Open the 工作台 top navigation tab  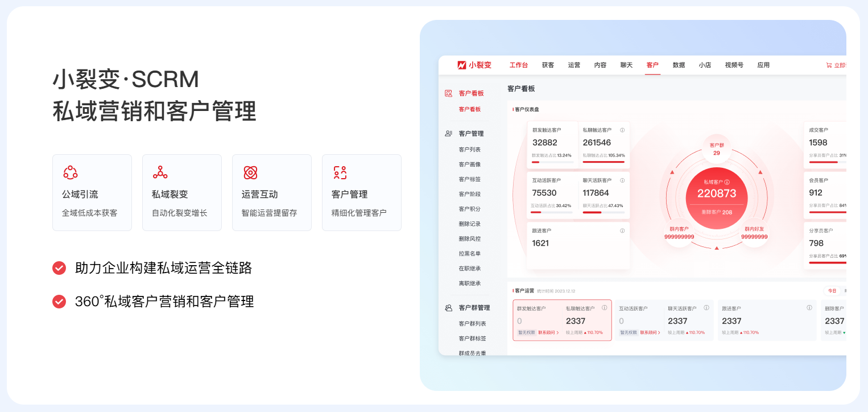pos(518,65)
